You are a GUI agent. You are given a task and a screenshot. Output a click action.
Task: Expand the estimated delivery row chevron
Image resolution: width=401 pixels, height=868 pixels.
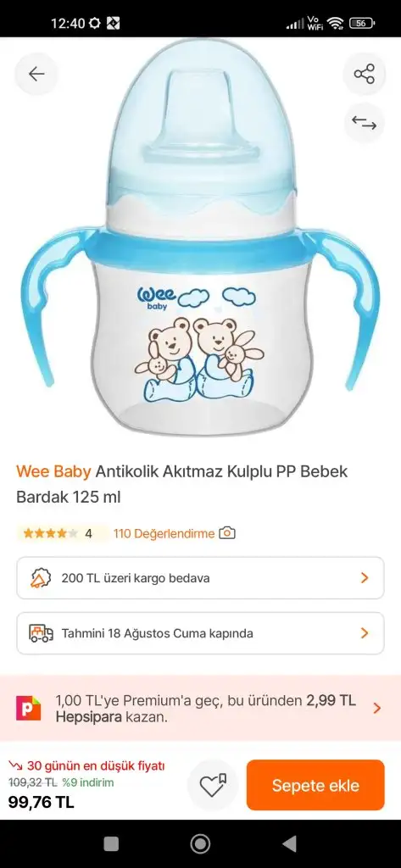(x=365, y=633)
